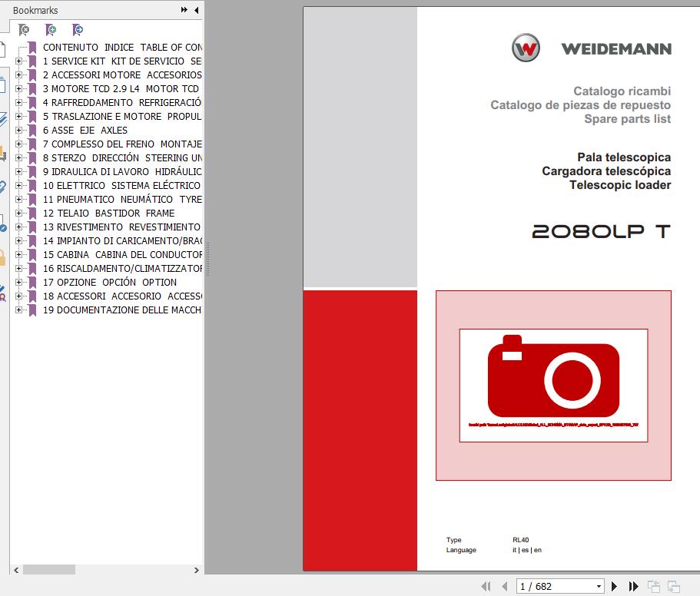The image size is (700, 596).
Task: Expand bookmark 6 ASSE EJE AXLES
Action: coord(18,131)
